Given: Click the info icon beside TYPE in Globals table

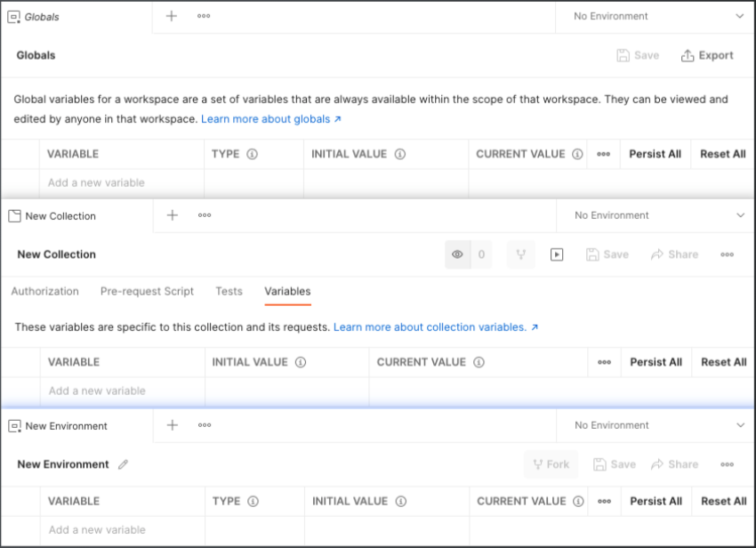Looking at the screenshot, I should [x=252, y=154].
